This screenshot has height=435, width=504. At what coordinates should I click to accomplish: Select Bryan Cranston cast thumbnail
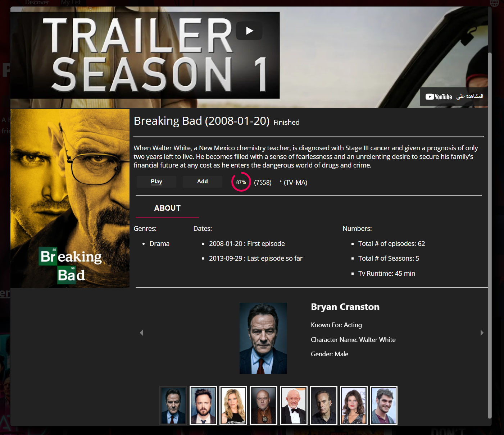click(x=173, y=406)
